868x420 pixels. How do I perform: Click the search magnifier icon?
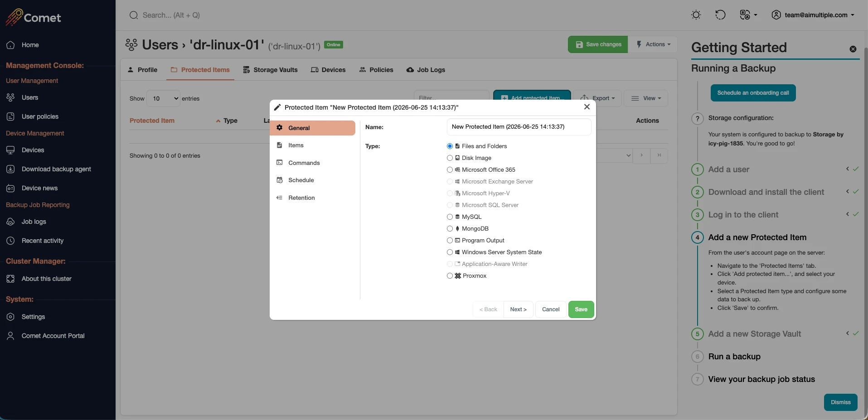[134, 15]
